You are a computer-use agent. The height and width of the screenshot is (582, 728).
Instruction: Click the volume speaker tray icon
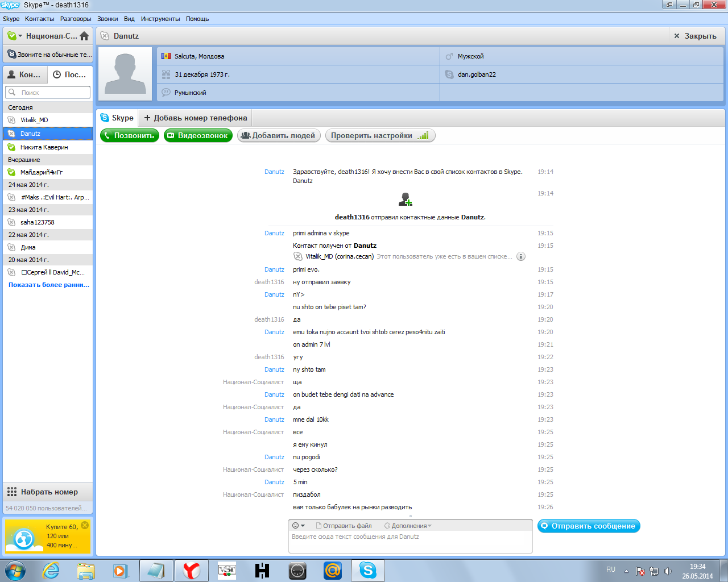(x=668, y=571)
